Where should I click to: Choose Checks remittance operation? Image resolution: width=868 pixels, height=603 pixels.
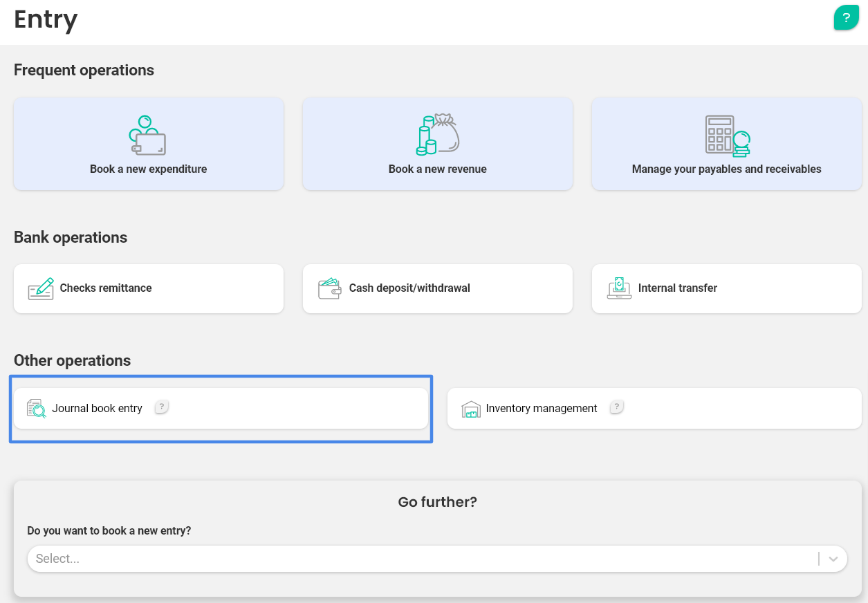tap(106, 288)
